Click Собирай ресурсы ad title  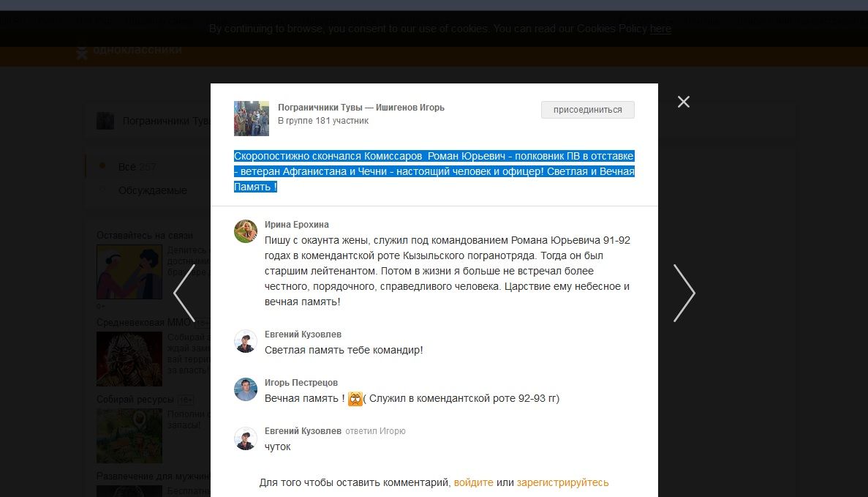(x=135, y=400)
